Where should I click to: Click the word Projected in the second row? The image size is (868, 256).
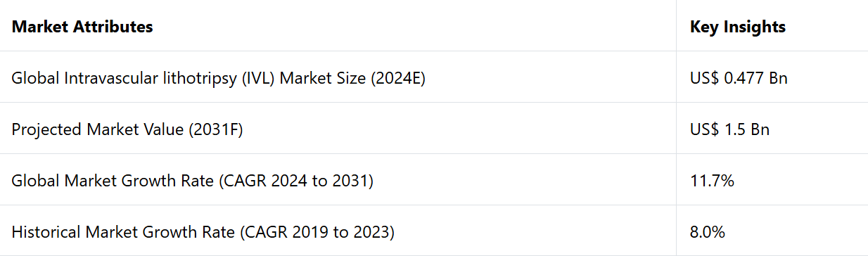pos(46,129)
